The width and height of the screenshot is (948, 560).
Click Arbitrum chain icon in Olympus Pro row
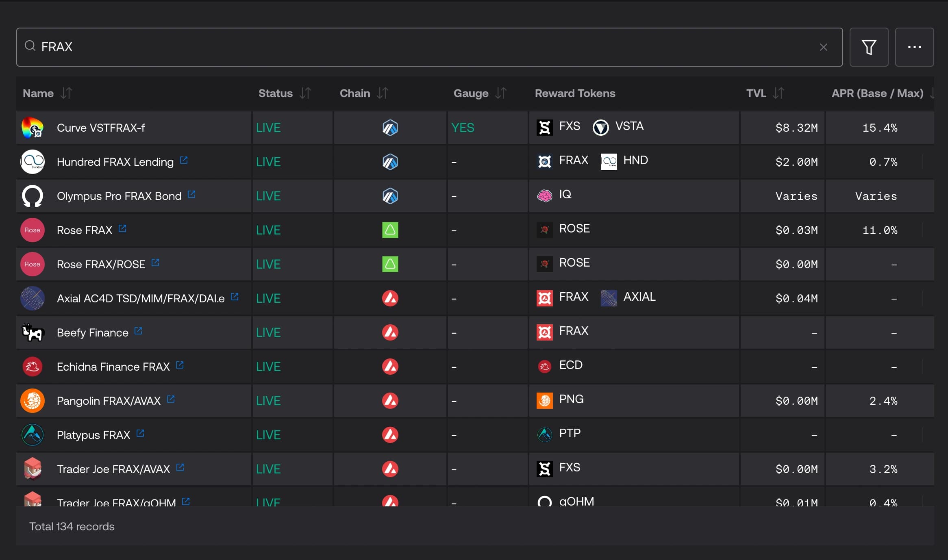click(x=390, y=196)
